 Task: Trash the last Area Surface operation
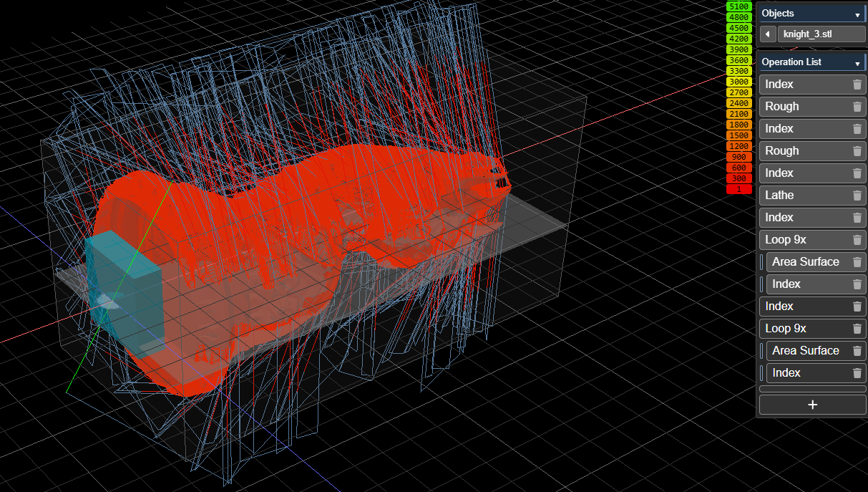coord(857,351)
